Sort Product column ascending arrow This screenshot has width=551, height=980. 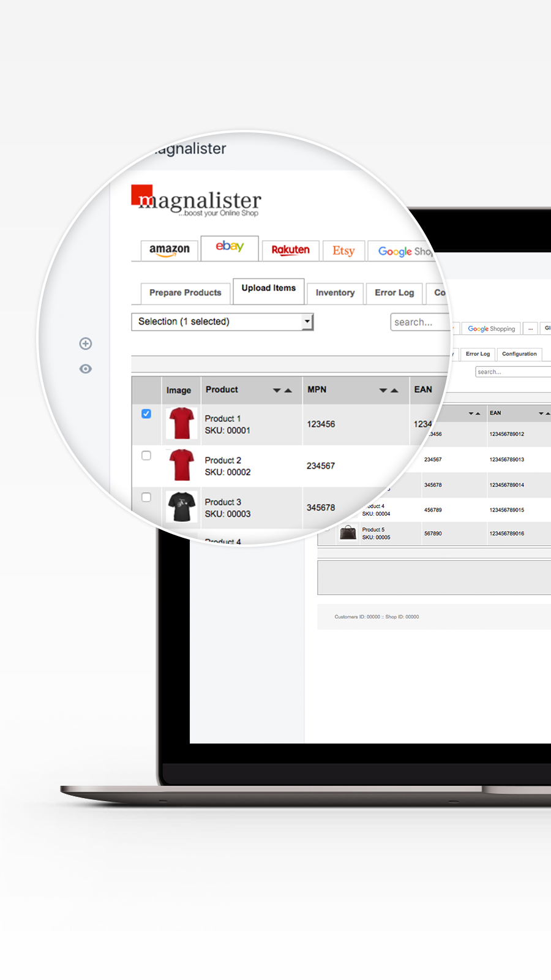point(288,390)
